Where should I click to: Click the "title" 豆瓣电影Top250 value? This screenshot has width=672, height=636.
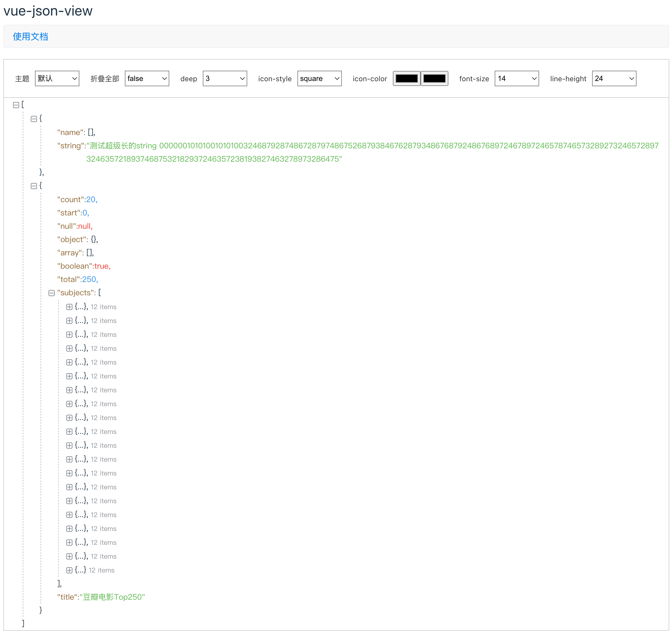pyautogui.click(x=114, y=597)
